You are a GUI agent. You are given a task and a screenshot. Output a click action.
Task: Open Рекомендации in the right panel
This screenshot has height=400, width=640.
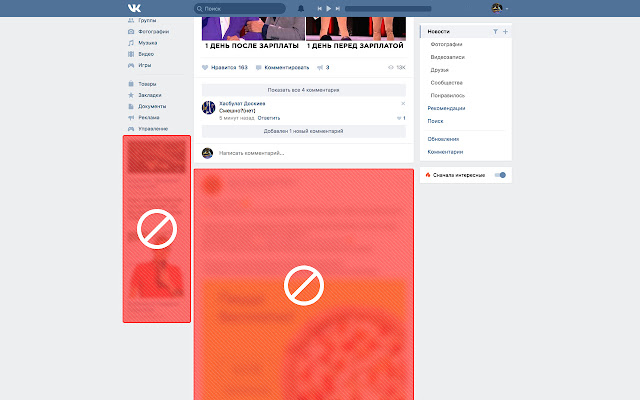[x=446, y=108]
